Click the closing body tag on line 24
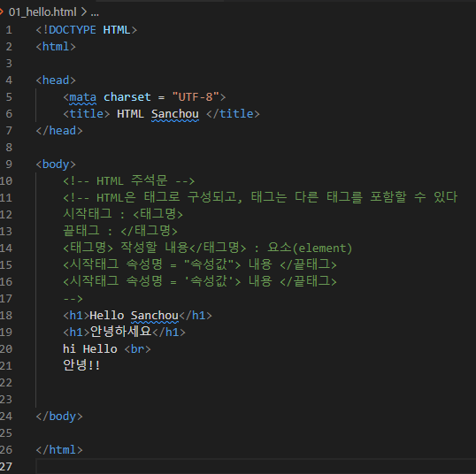Screen dimensions: 476x474 (x=59, y=417)
